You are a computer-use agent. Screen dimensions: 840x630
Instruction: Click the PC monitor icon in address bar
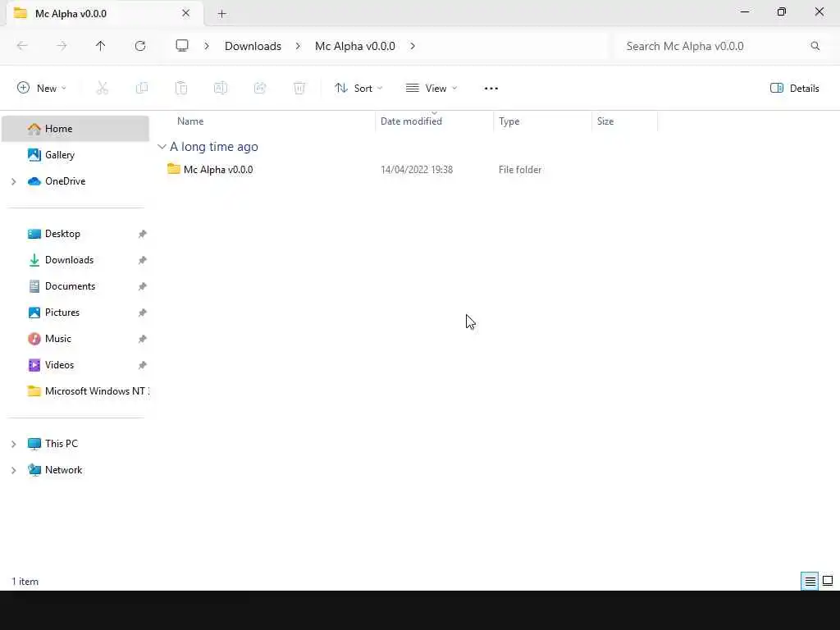point(182,46)
